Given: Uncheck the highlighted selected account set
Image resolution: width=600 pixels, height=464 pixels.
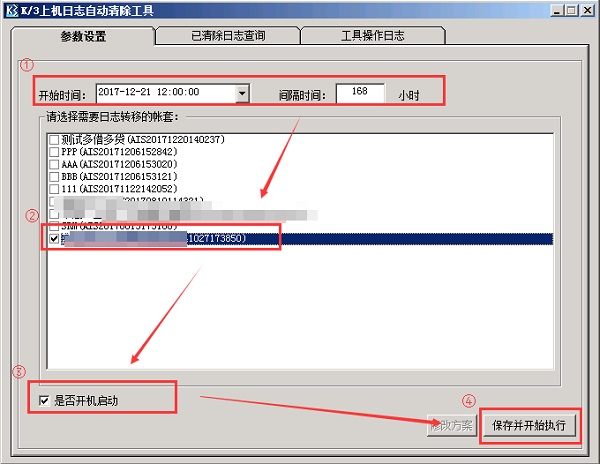Looking at the screenshot, I should point(54,239).
